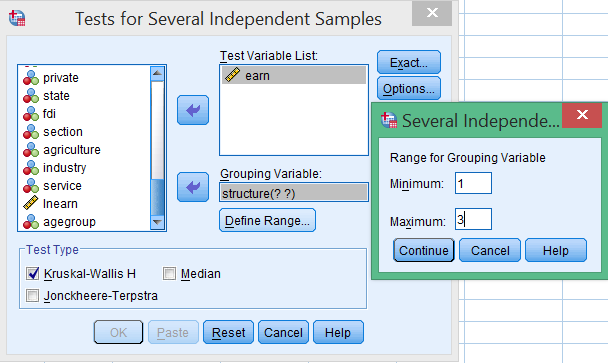This screenshot has width=608, height=363.
Task: Select the agriculture variable in list
Action: (72, 150)
